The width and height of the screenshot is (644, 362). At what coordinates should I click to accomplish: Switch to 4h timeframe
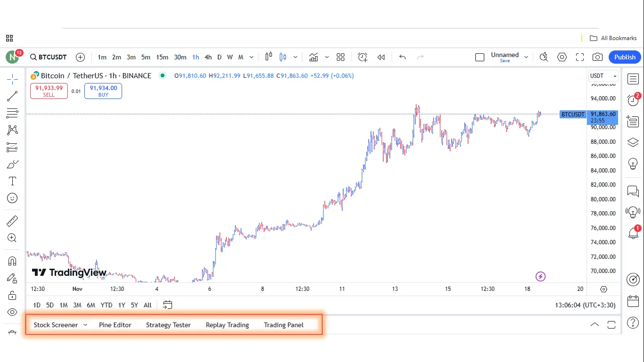tap(208, 57)
